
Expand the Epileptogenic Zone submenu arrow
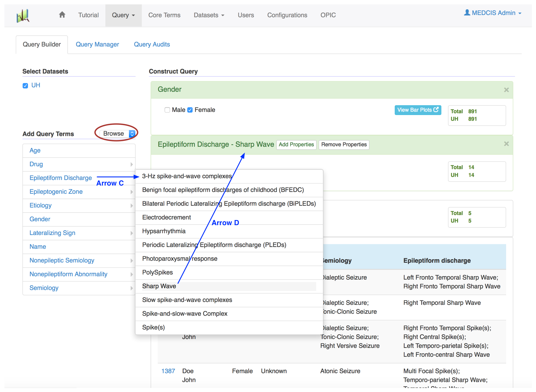click(x=131, y=192)
